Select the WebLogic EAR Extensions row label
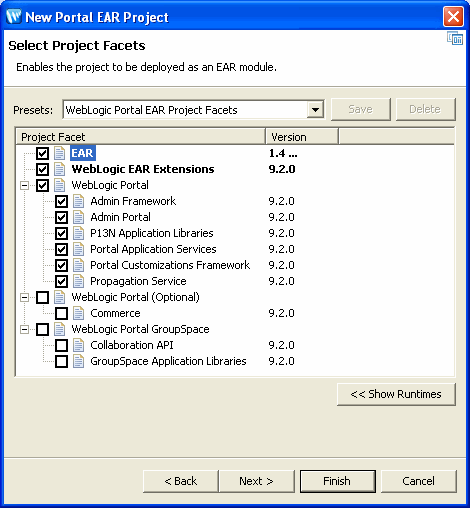 coord(143,169)
